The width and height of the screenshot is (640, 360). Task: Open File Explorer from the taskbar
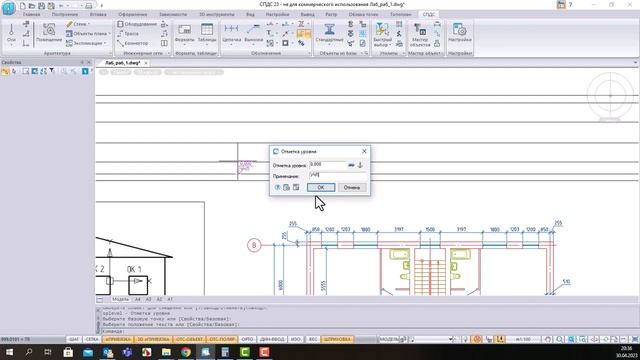point(166,352)
